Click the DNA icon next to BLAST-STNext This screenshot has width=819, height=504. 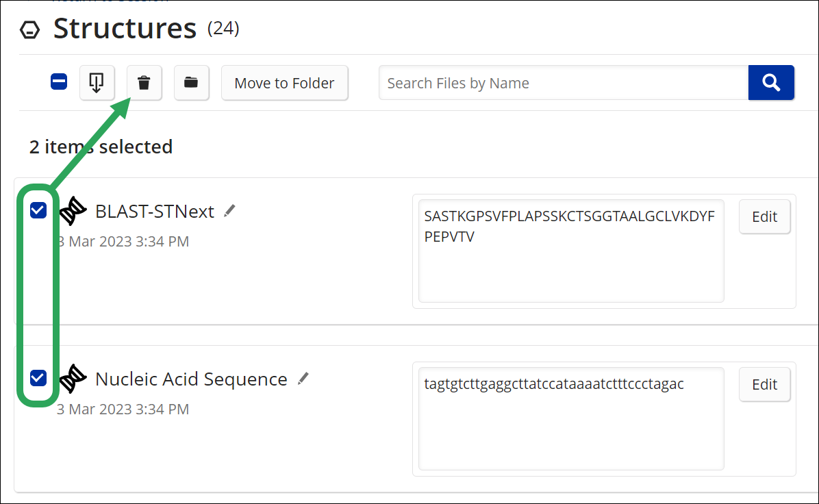pyautogui.click(x=73, y=211)
